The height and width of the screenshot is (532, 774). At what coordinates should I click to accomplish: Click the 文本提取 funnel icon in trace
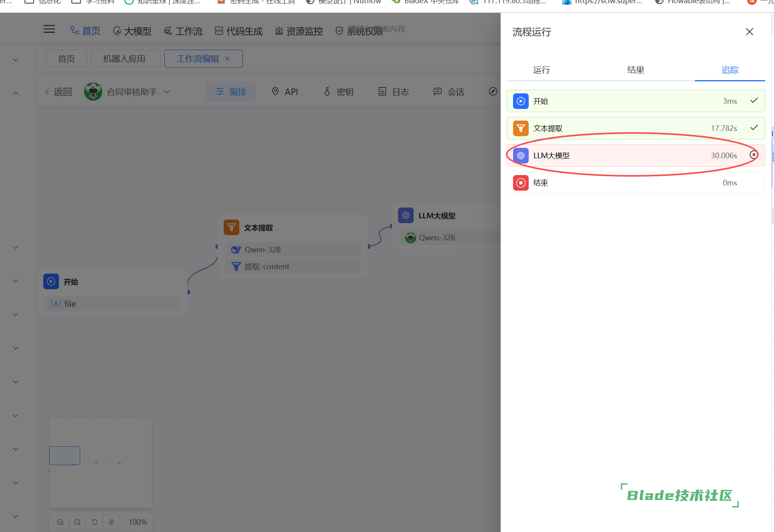[x=521, y=128]
